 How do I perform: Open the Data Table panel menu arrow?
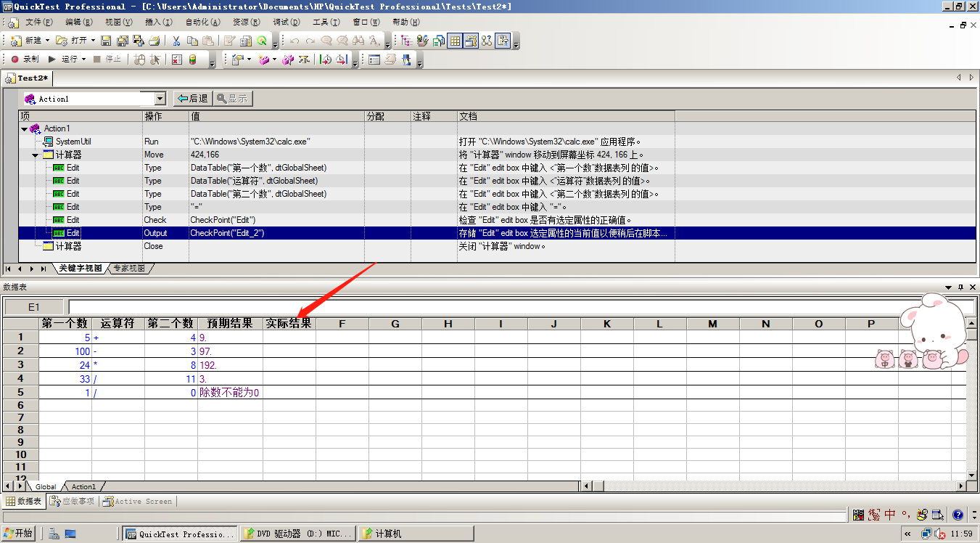pyautogui.click(x=949, y=287)
